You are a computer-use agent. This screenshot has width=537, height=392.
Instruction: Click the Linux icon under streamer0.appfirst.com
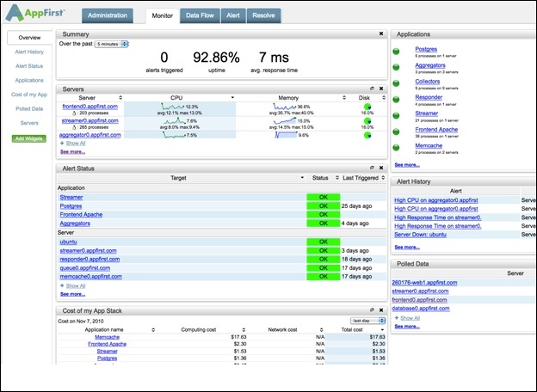click(x=74, y=127)
